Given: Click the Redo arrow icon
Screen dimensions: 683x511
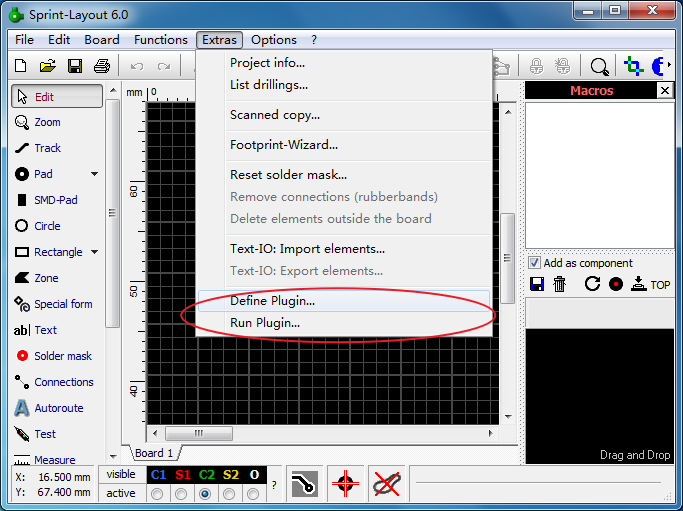Looking at the screenshot, I should point(164,67).
